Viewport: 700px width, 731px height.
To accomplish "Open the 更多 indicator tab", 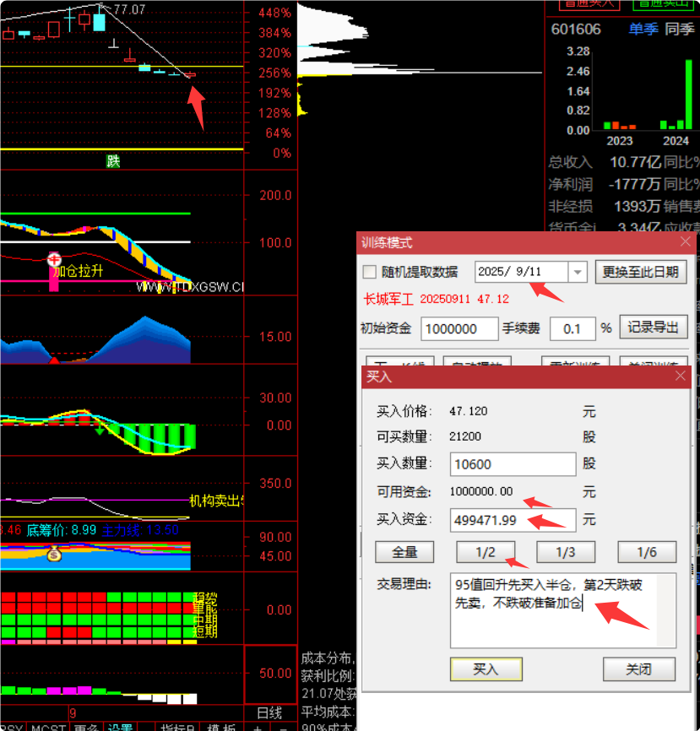I will [86, 727].
